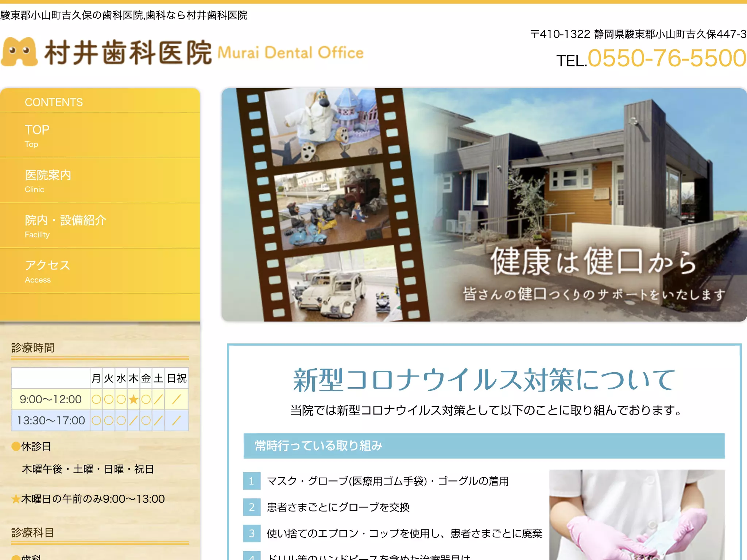747x560 pixels.
Task: Select the address 〒410-1322 text
Action: pos(638,34)
